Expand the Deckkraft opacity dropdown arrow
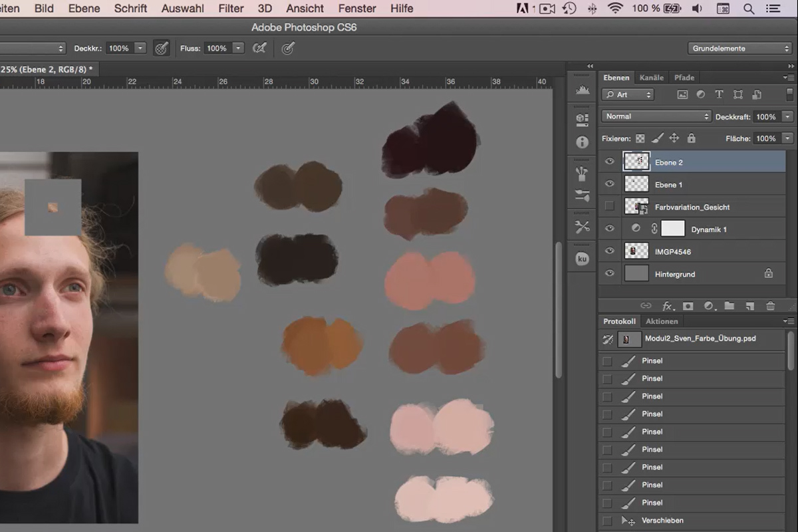798x532 pixels. point(787,116)
